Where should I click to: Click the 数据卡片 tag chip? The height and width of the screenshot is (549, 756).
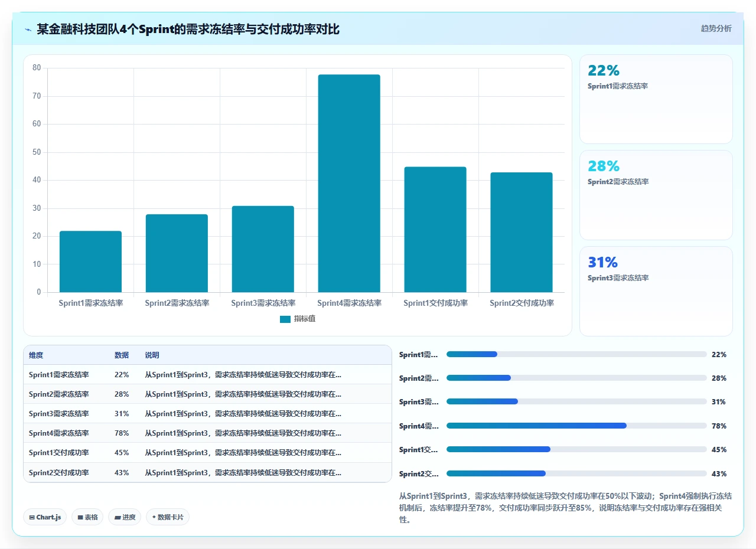point(168,517)
